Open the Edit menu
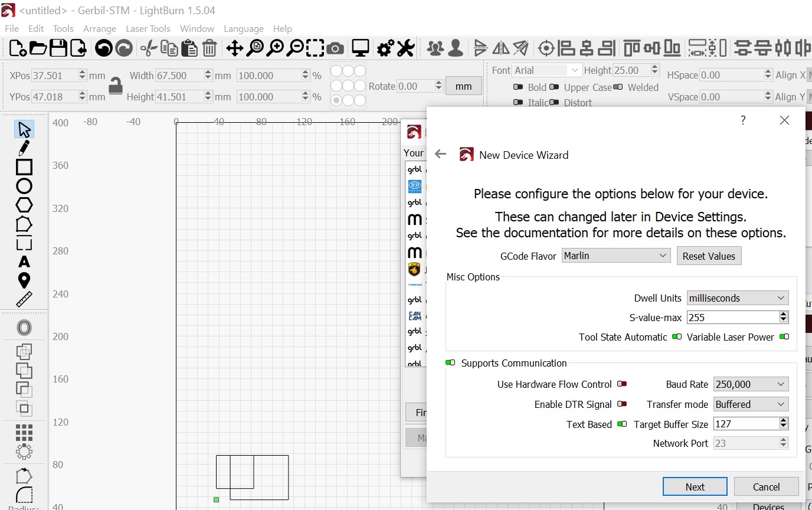Image resolution: width=812 pixels, height=510 pixels. (x=36, y=28)
